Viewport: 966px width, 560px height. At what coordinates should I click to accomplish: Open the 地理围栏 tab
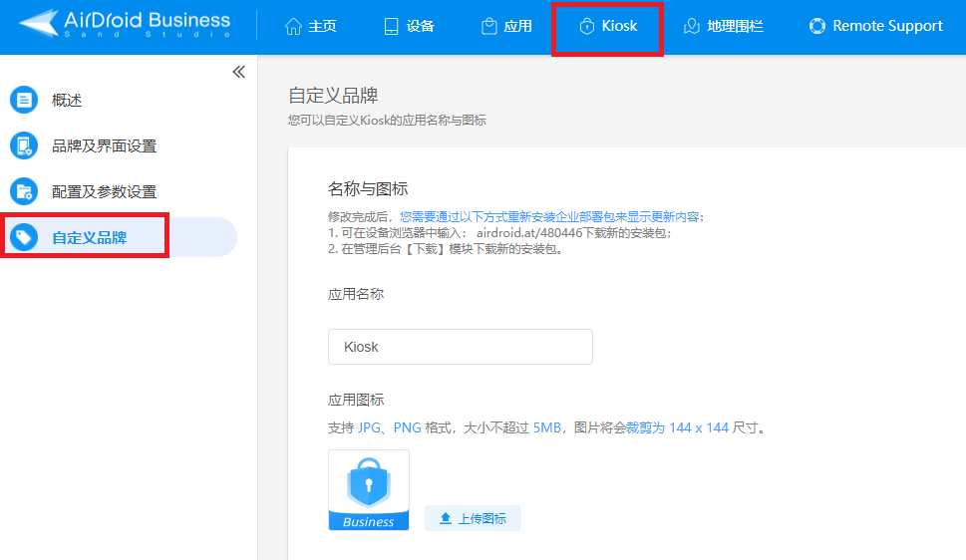pyautogui.click(x=724, y=27)
